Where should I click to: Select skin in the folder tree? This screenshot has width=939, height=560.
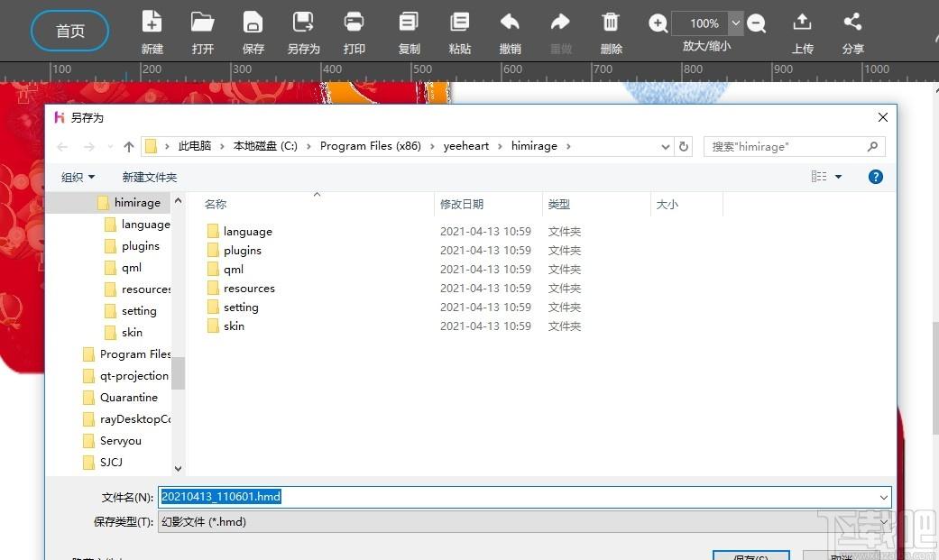pyautogui.click(x=124, y=332)
